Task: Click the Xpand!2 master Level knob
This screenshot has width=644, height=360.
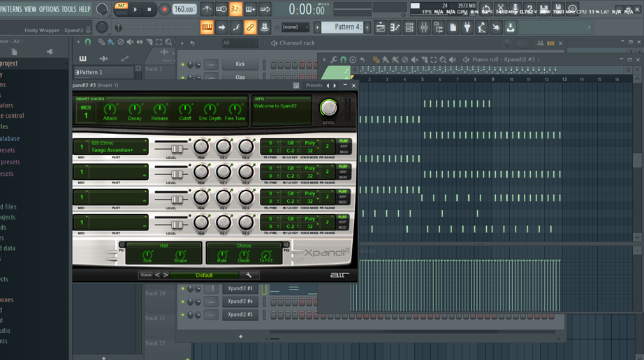Action: [328, 108]
